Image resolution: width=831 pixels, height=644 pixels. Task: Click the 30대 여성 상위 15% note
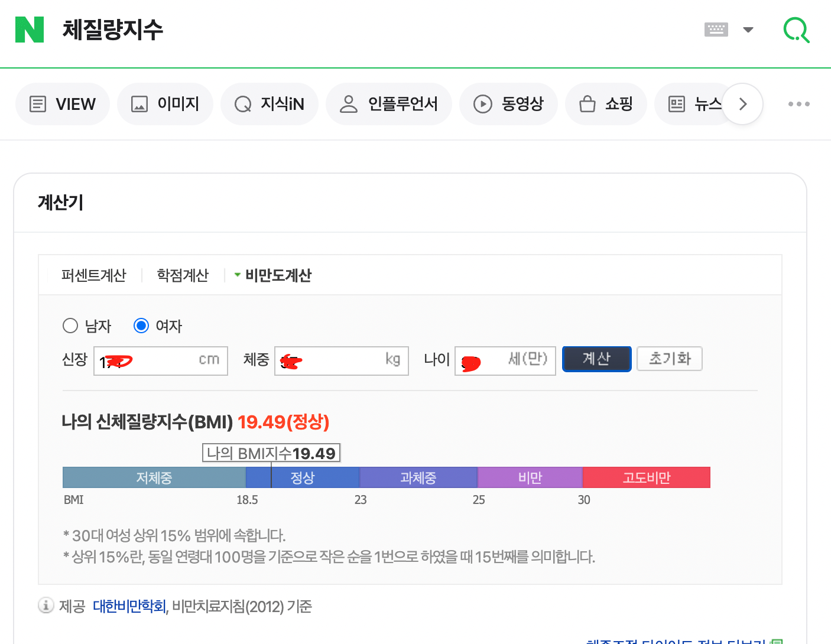[174, 536]
